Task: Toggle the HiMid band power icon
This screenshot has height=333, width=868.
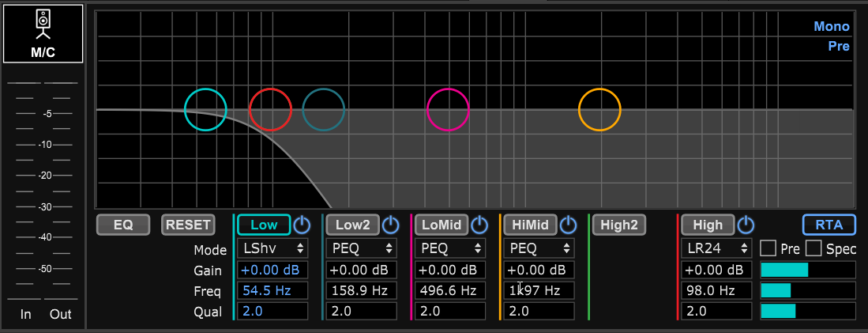Action: coord(569,225)
